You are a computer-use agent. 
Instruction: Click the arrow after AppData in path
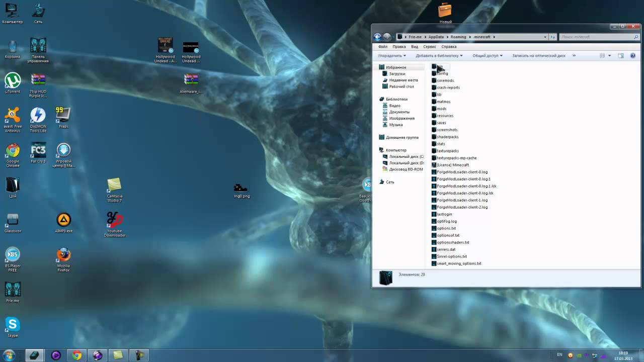pyautogui.click(x=447, y=37)
